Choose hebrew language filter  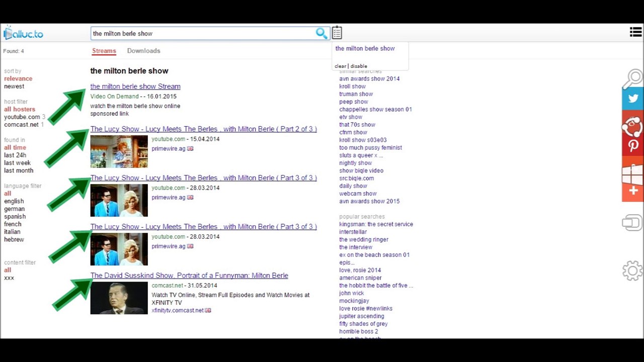(x=14, y=239)
